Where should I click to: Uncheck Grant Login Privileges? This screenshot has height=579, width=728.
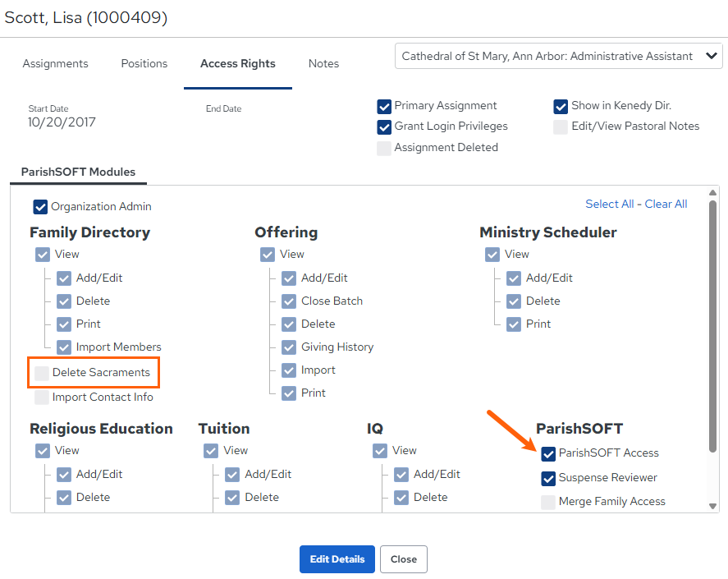(x=384, y=126)
